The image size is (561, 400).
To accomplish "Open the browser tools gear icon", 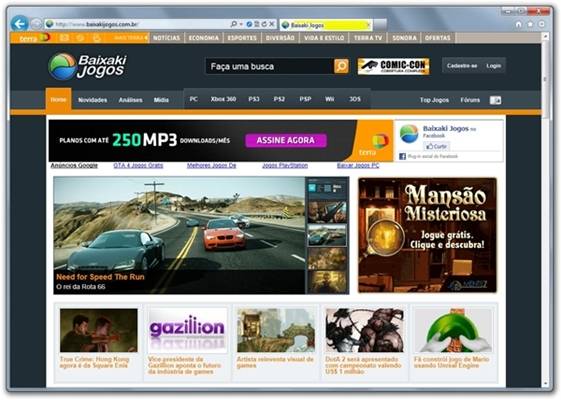I will 542,24.
